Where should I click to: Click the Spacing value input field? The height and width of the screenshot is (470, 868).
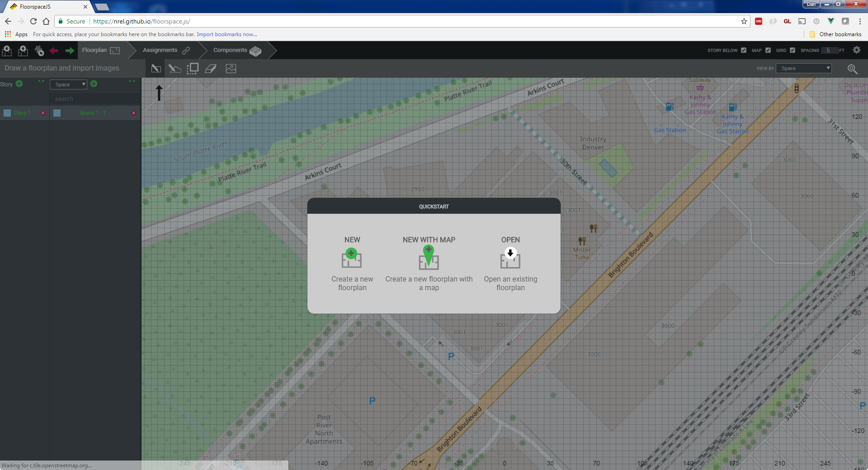(x=829, y=50)
